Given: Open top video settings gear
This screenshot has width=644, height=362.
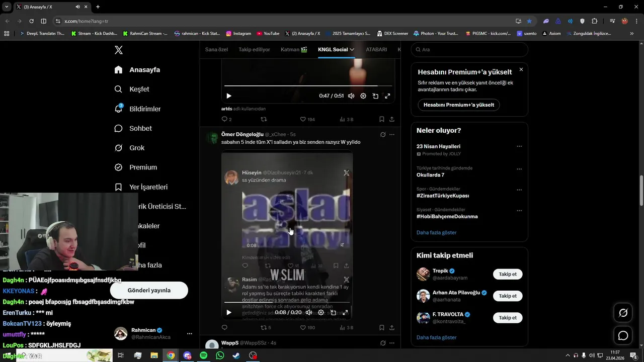Looking at the screenshot, I should point(363,96).
